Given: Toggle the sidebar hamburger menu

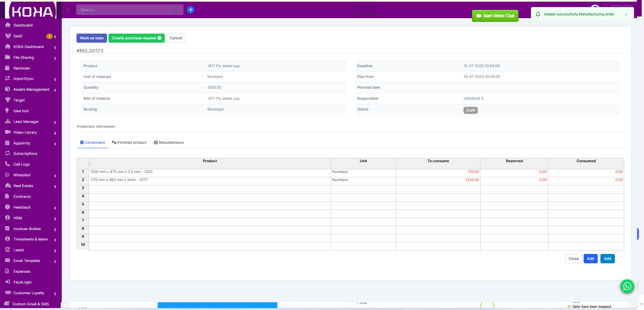Looking at the screenshot, I should [68, 10].
